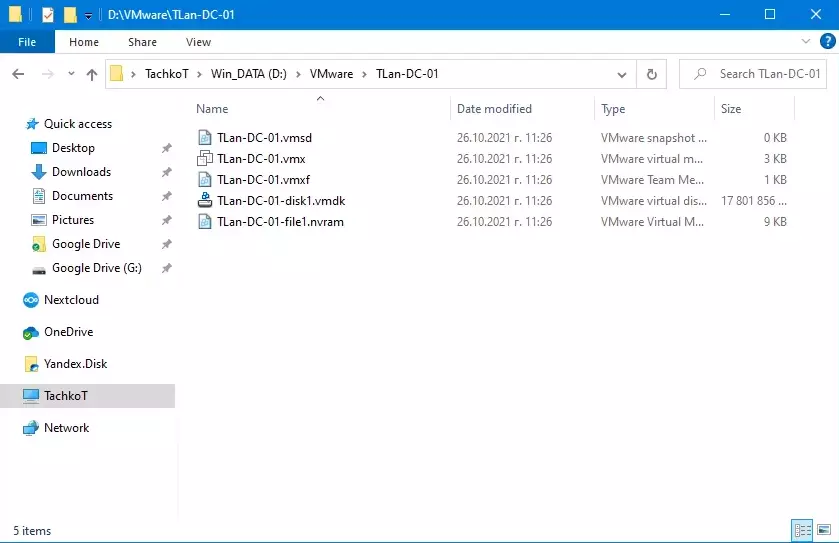
Task: Click the Search TLan-DC-01 field
Action: click(753, 74)
